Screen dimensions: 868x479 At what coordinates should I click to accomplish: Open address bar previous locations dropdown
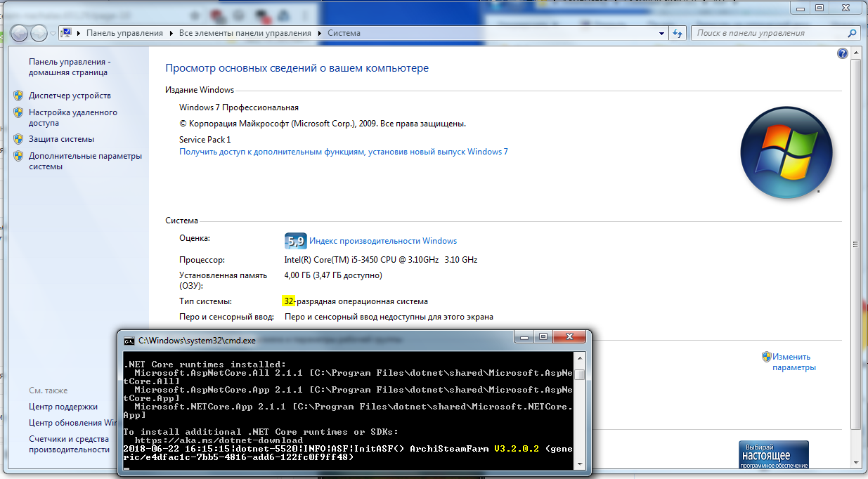pos(662,33)
